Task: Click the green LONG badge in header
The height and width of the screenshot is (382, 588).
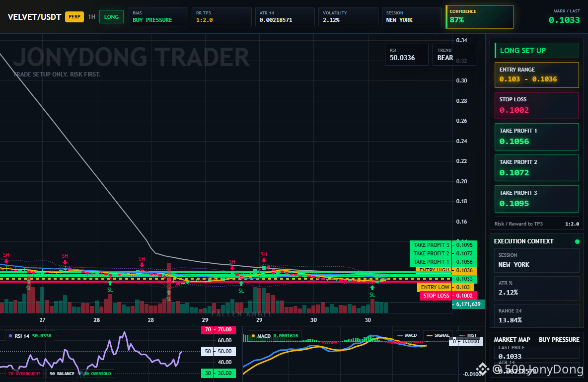Action: (111, 17)
